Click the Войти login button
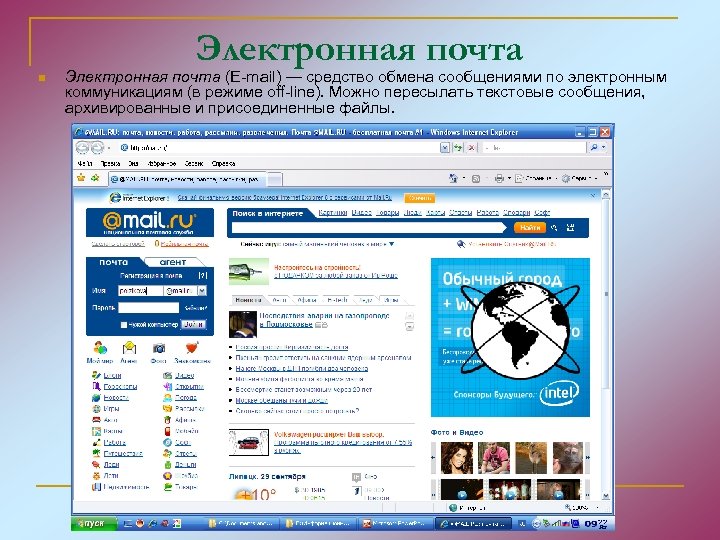Image resolution: width=720 pixels, height=540 pixels. coord(193,325)
